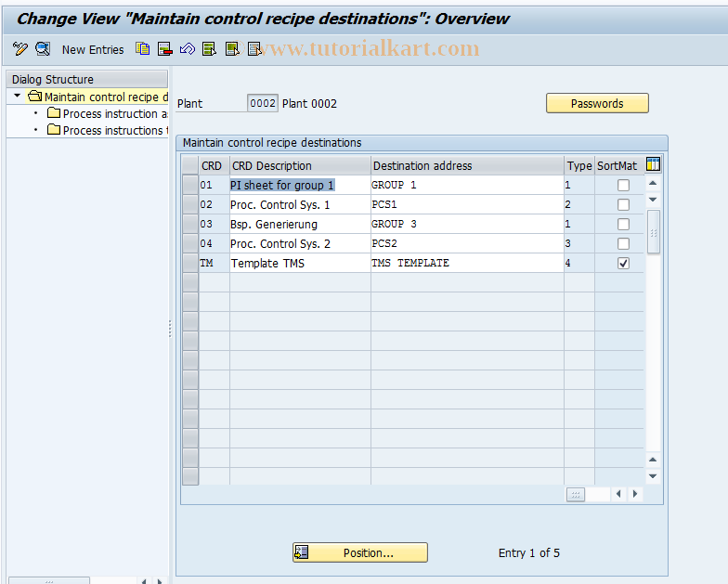Click the Position button icon
728x584 pixels.
tap(301, 552)
